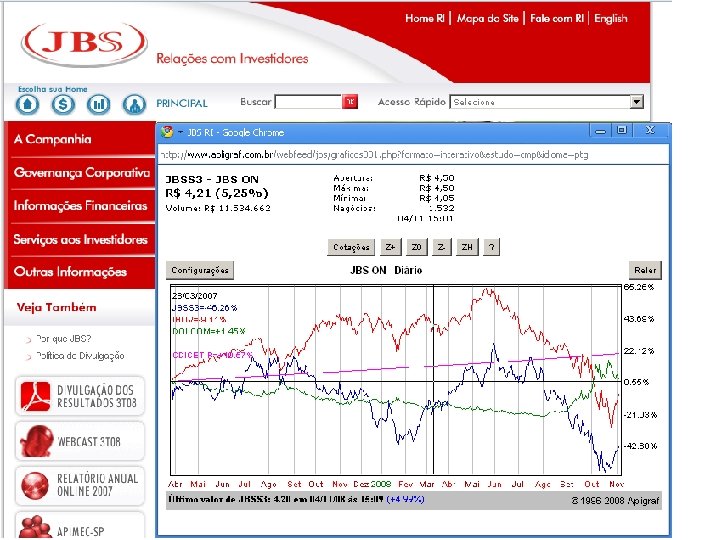The width and height of the screenshot is (720, 540).
Task: Click the CDICETIP legend entry in chart
Action: (x=212, y=354)
